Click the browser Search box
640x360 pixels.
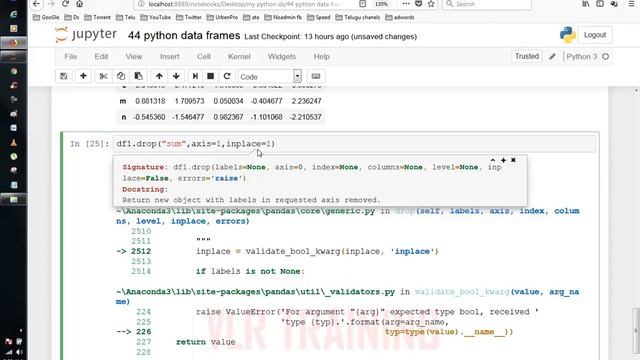(x=487, y=4)
